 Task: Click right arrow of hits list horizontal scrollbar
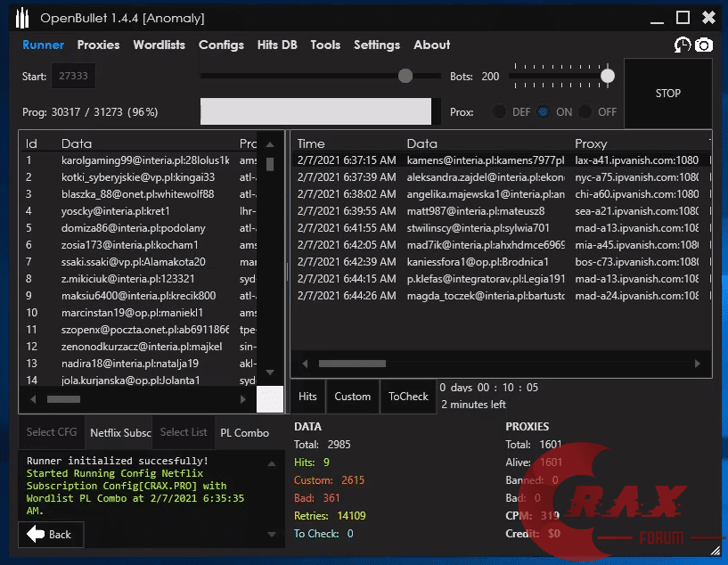tap(698, 364)
